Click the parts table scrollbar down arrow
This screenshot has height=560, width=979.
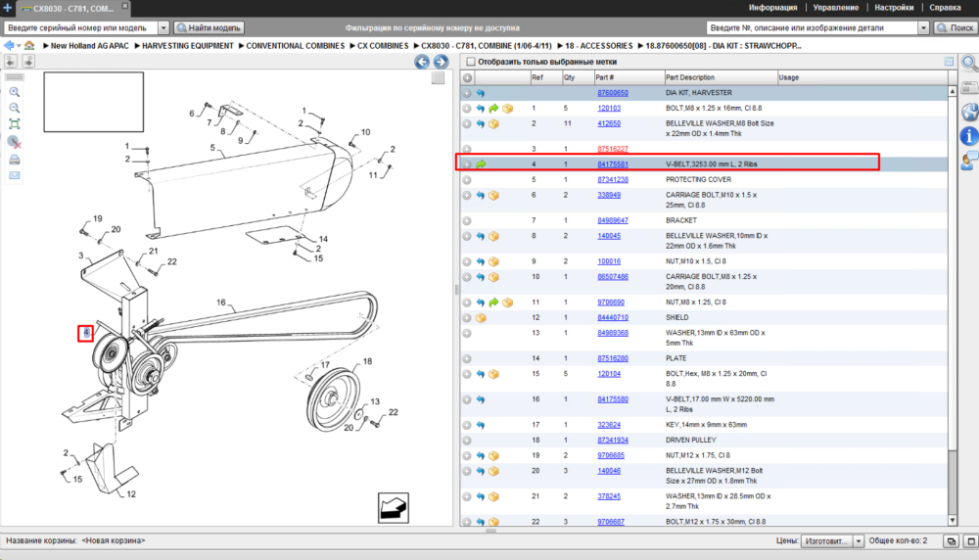[953, 520]
